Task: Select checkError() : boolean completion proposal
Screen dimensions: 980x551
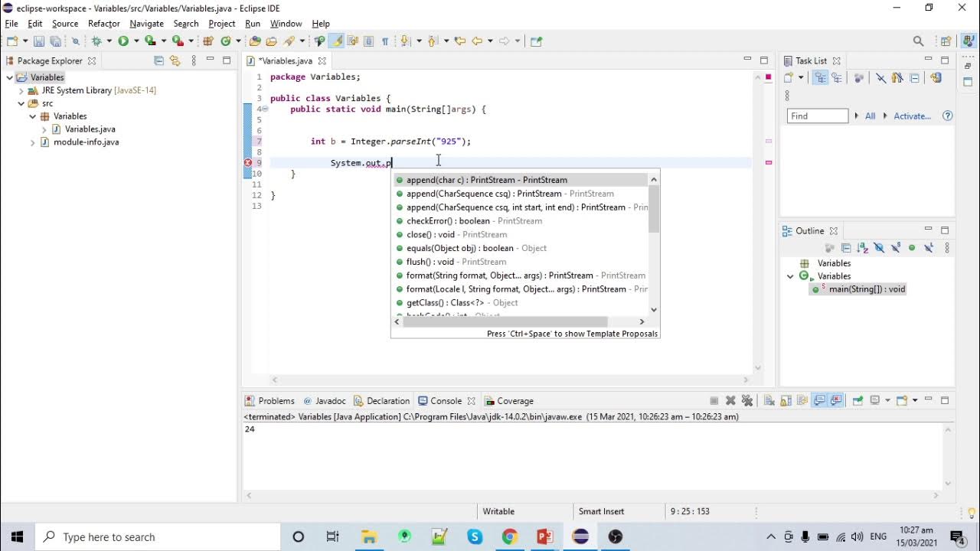Action: (x=520, y=221)
